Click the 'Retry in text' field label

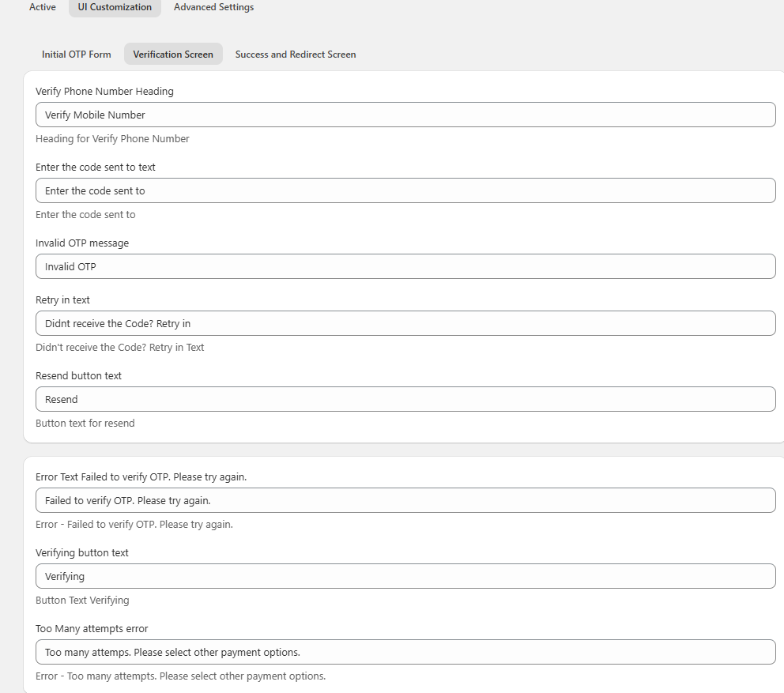click(x=62, y=299)
